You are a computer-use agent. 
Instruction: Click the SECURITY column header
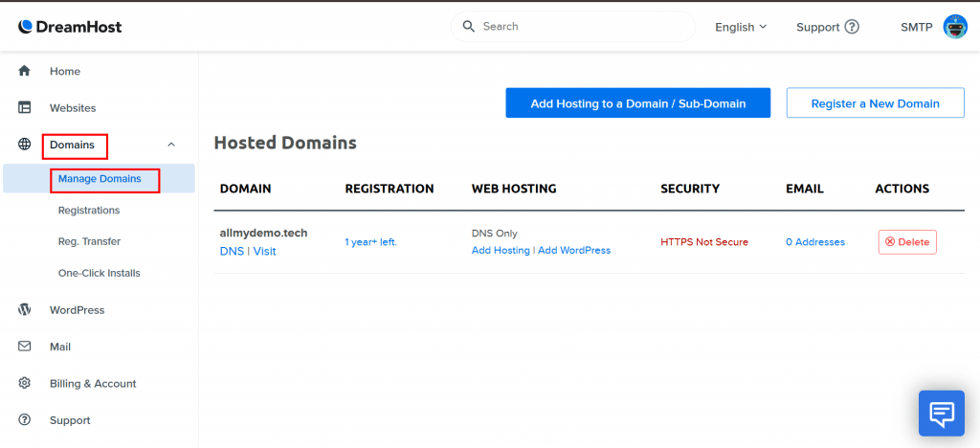pyautogui.click(x=690, y=189)
